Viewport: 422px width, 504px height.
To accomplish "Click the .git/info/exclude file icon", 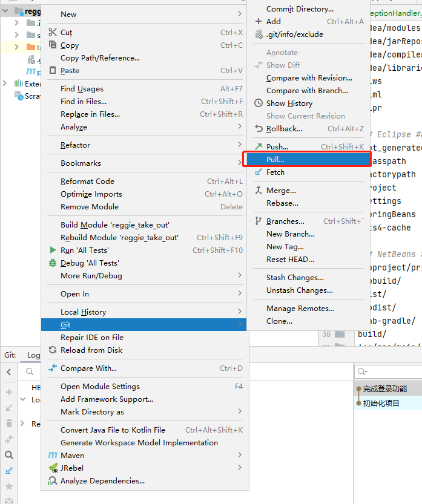I will click(x=259, y=34).
